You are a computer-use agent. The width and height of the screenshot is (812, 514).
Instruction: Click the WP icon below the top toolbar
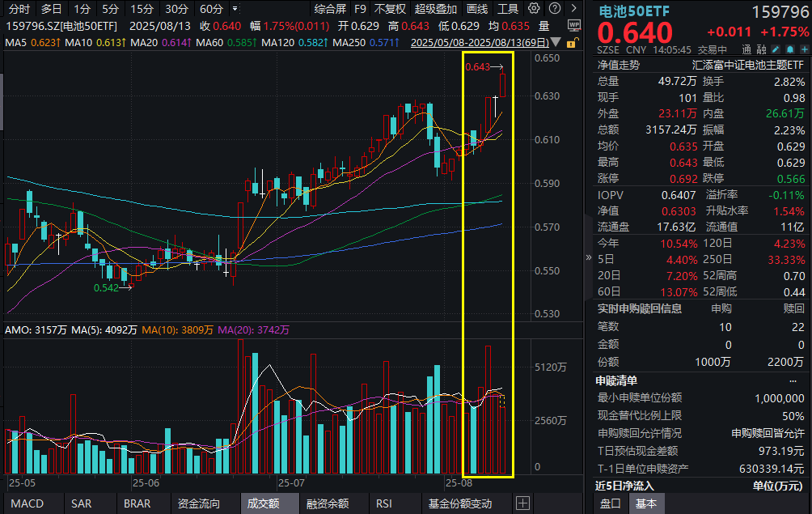coord(574,25)
